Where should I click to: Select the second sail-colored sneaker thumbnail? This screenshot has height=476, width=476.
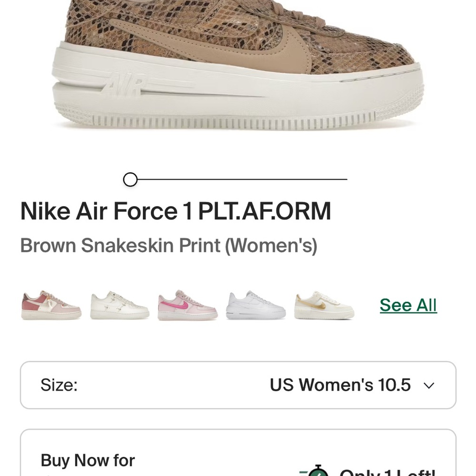tap(119, 305)
